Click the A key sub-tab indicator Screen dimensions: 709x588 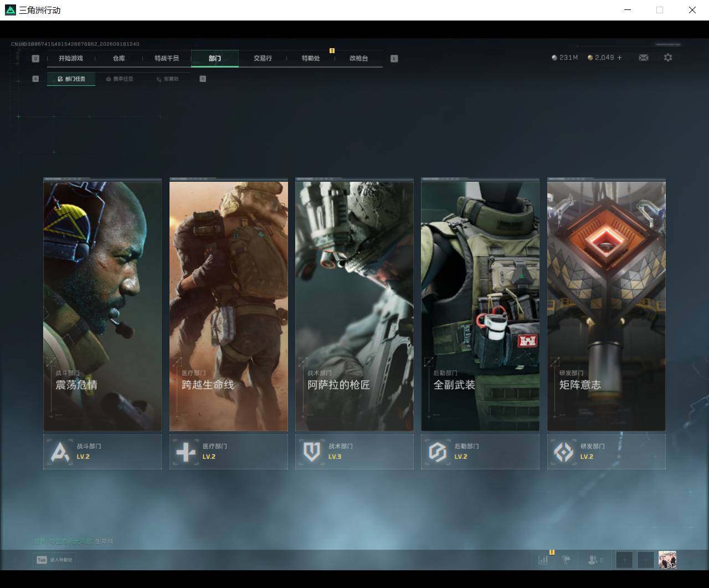pos(35,79)
